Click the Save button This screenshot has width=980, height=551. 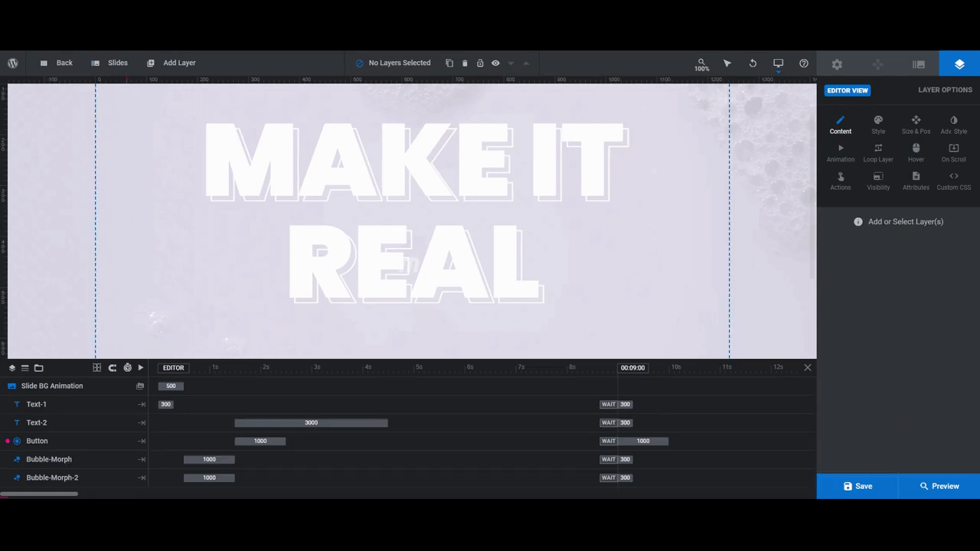(x=857, y=486)
